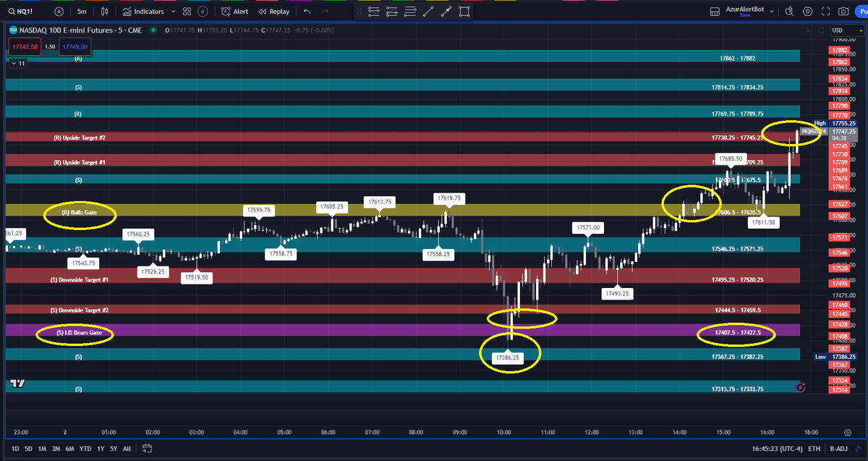Change the 5m chart interval
The image size is (868, 461).
pyautogui.click(x=82, y=12)
